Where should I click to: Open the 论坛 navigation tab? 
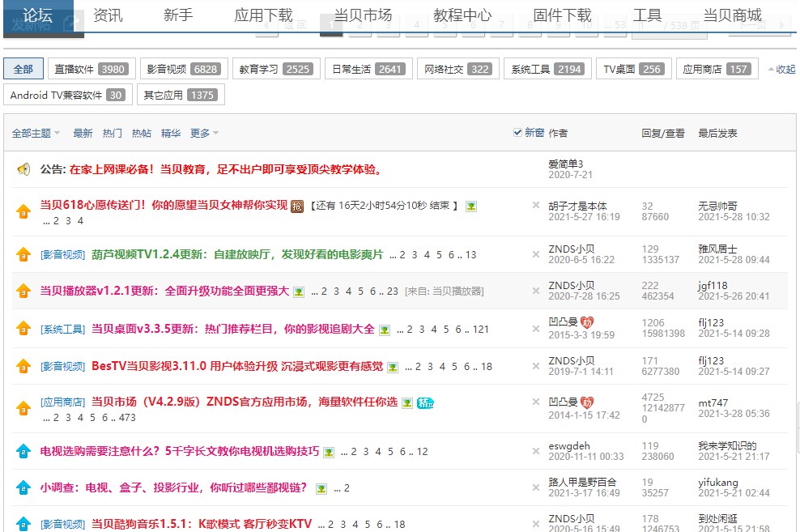tap(38, 16)
